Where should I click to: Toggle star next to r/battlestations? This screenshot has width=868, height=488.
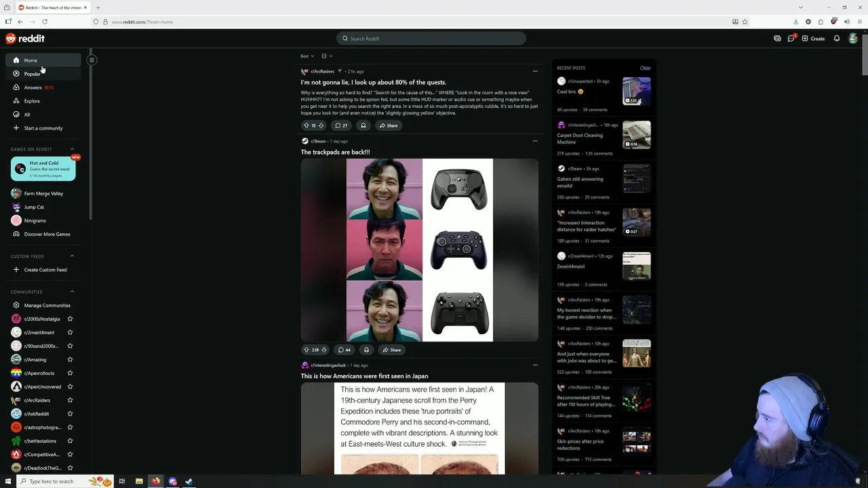tap(70, 441)
